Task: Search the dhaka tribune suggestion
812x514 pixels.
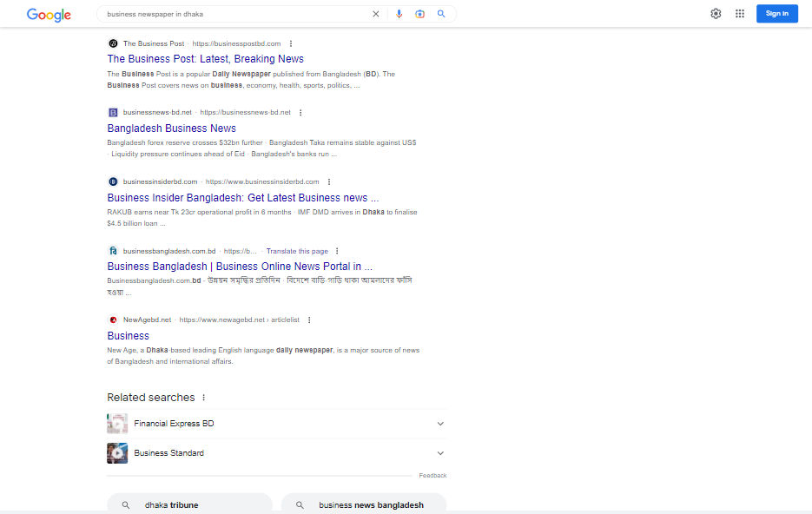Action: [x=188, y=504]
